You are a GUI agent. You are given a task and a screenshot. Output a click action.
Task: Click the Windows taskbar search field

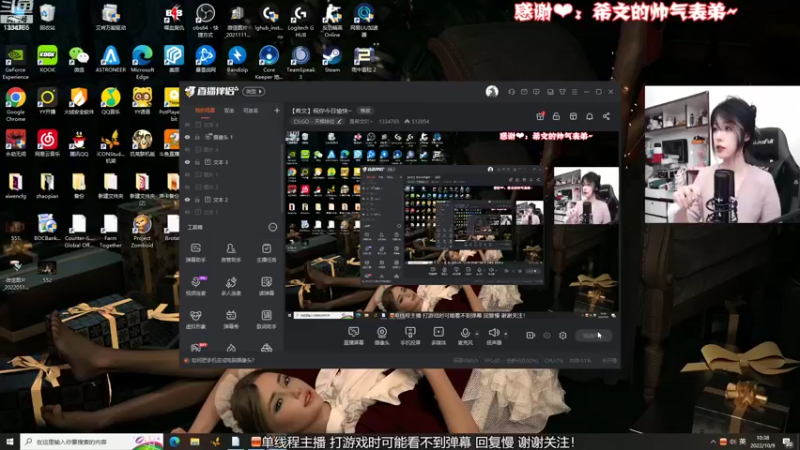pyautogui.click(x=92, y=442)
